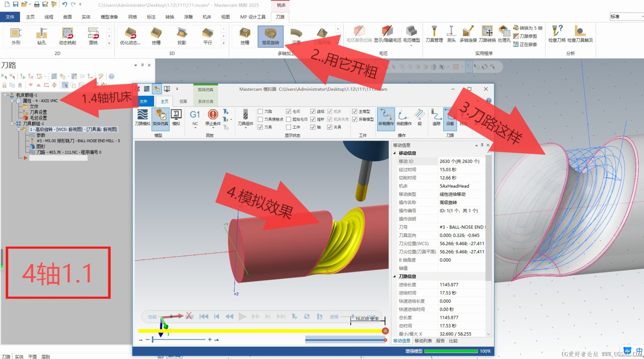
Task: Enable the 刀路 toolpath display checkbox
Action: point(260,112)
